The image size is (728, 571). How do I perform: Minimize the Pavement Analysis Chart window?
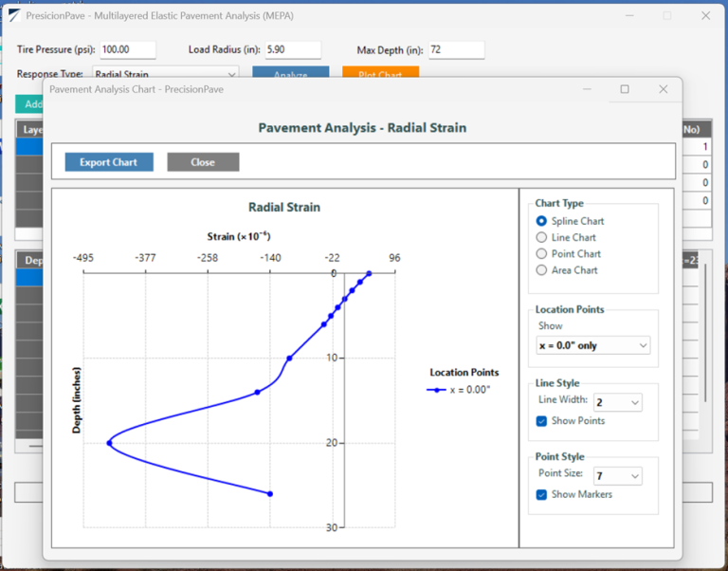(588, 89)
